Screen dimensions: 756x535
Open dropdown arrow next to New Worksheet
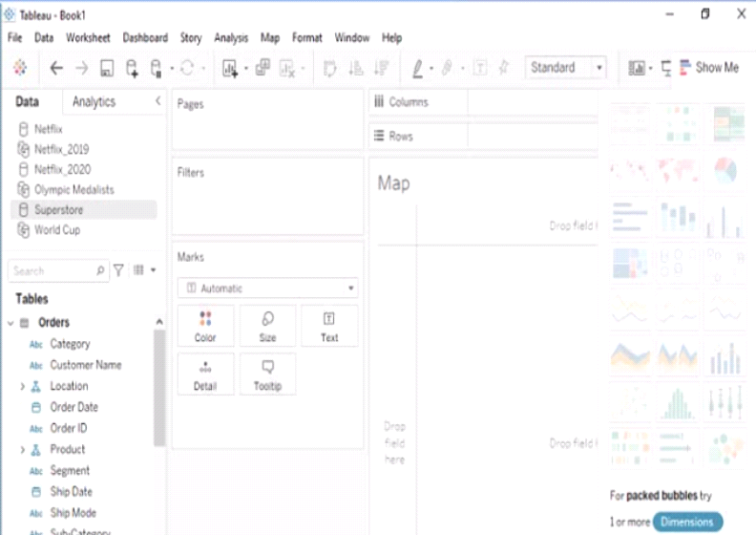click(246, 69)
